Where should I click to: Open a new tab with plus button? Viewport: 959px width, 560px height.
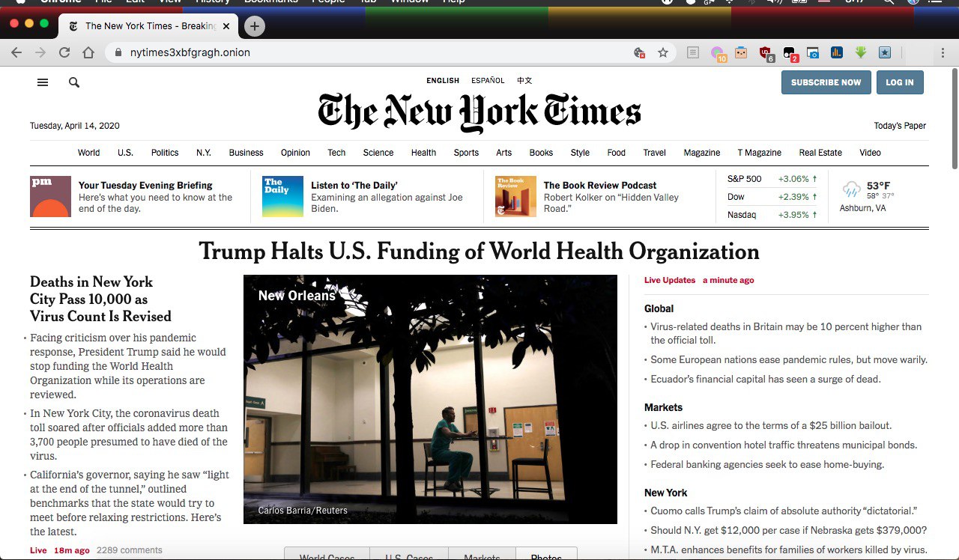(x=255, y=26)
